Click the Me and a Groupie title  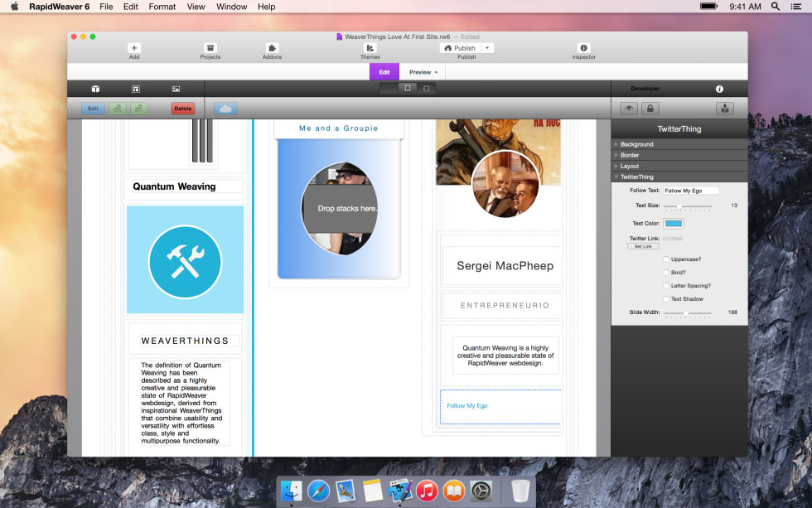coord(339,128)
